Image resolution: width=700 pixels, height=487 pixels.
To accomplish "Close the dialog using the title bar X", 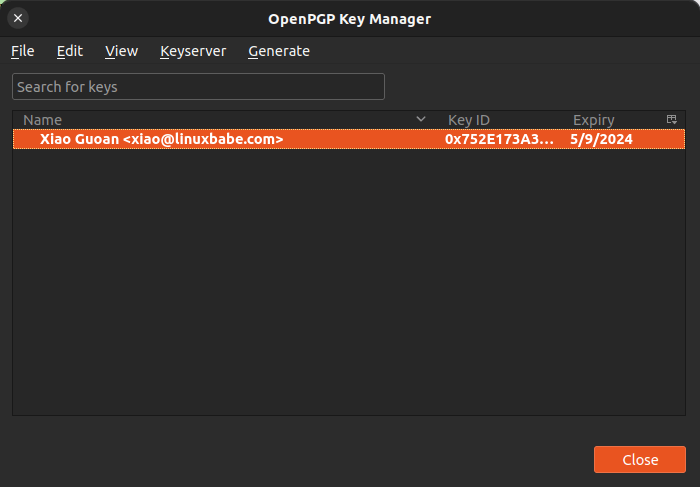I will 18,18.
